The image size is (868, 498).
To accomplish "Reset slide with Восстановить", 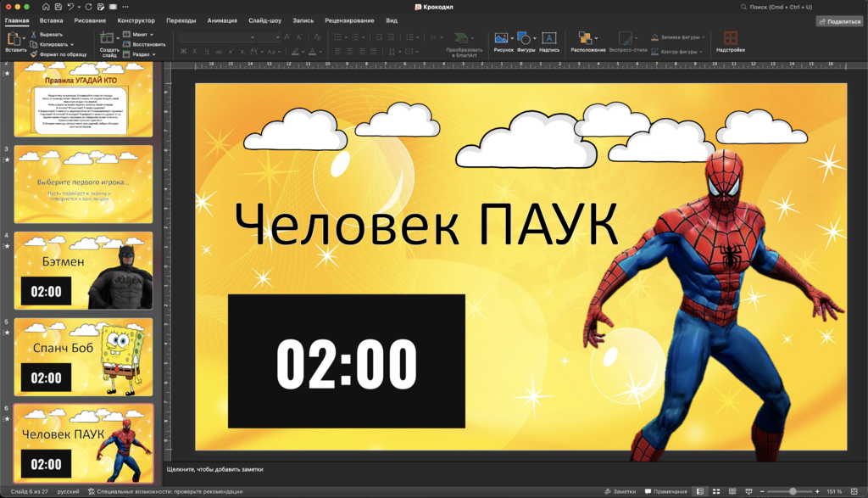I will point(144,44).
